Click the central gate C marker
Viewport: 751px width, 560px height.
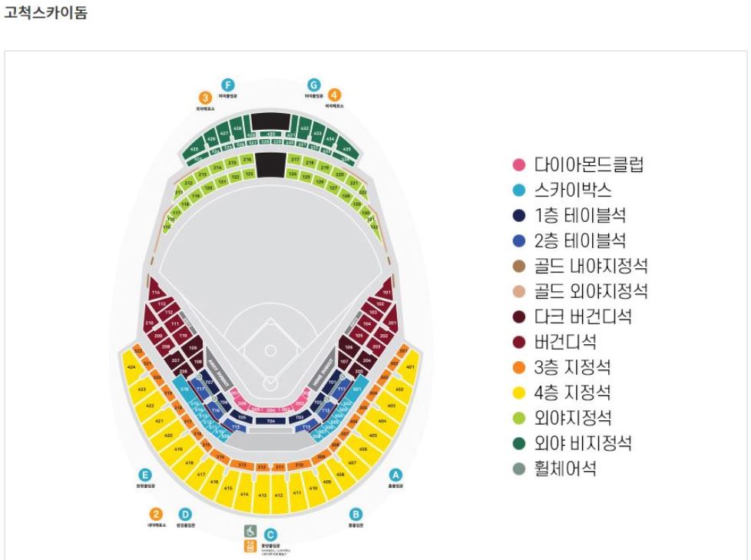point(270,535)
